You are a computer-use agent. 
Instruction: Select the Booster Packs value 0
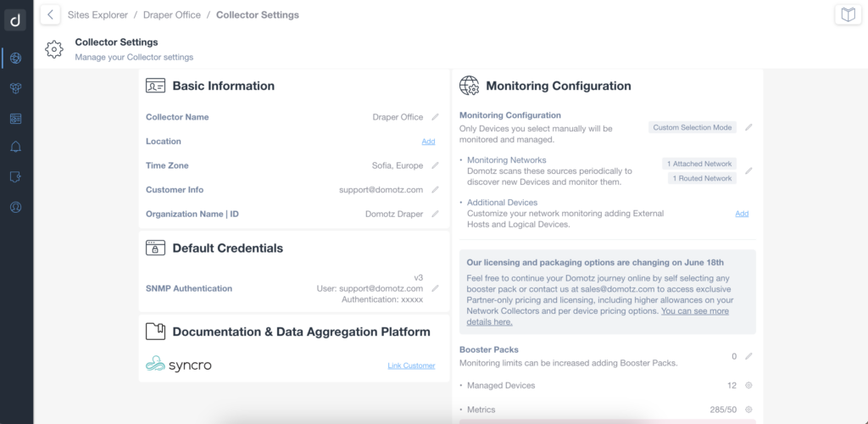pos(734,356)
